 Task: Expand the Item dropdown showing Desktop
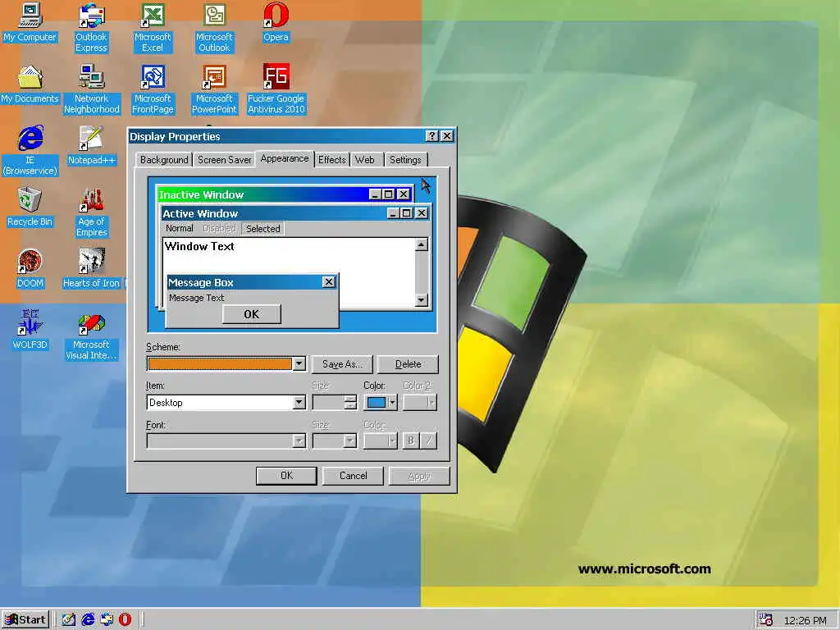pos(299,403)
